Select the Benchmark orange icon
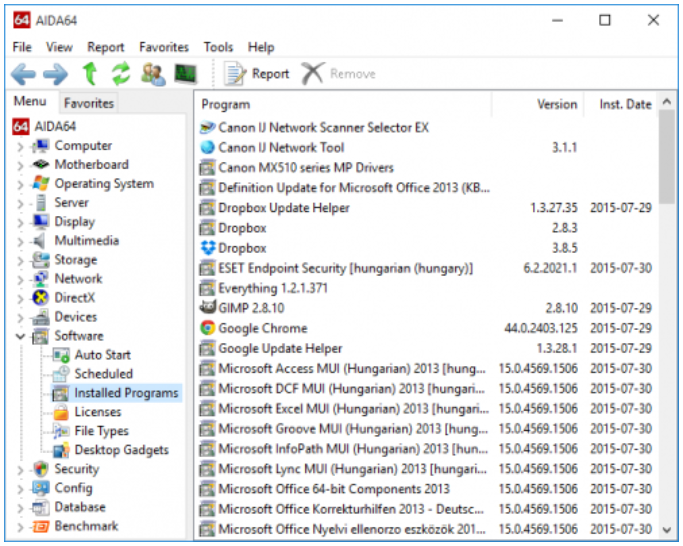The width and height of the screenshot is (683, 546). click(x=41, y=526)
